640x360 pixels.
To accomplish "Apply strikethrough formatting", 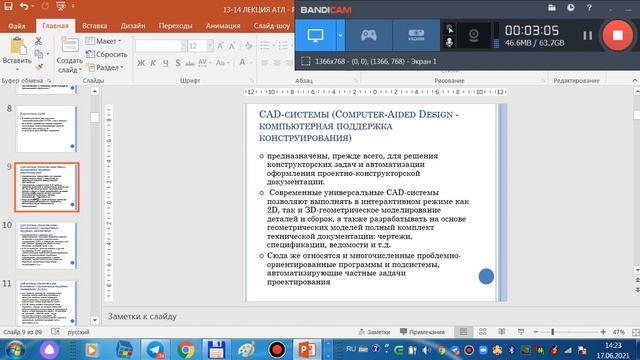I will click(x=190, y=63).
